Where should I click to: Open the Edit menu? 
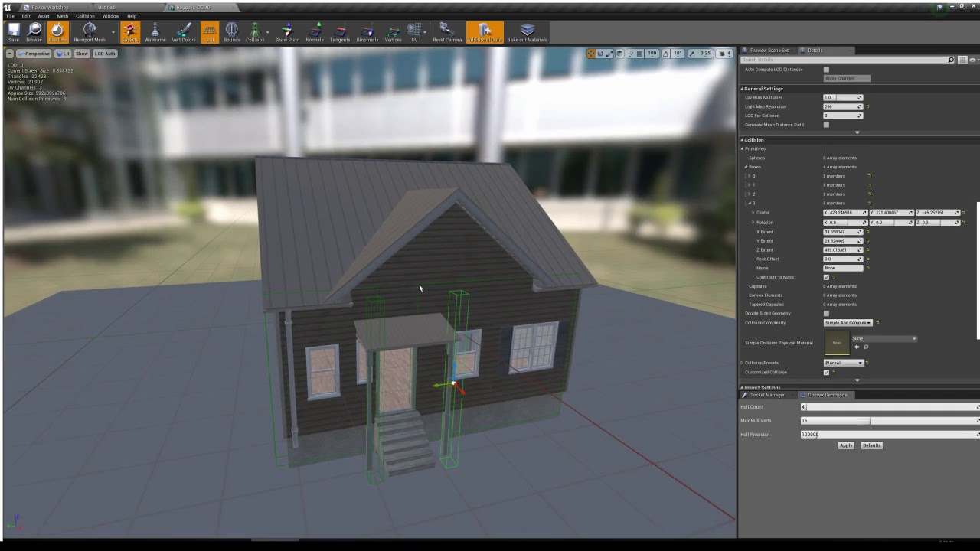point(26,16)
